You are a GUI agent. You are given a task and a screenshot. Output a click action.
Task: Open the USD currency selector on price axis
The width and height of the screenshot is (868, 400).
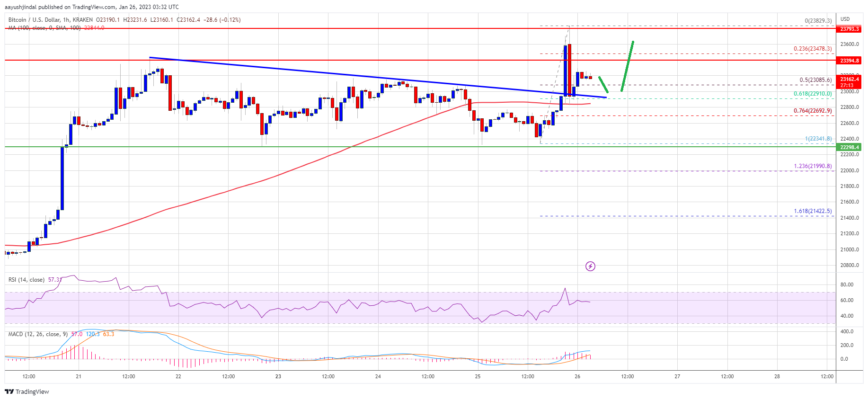click(845, 19)
